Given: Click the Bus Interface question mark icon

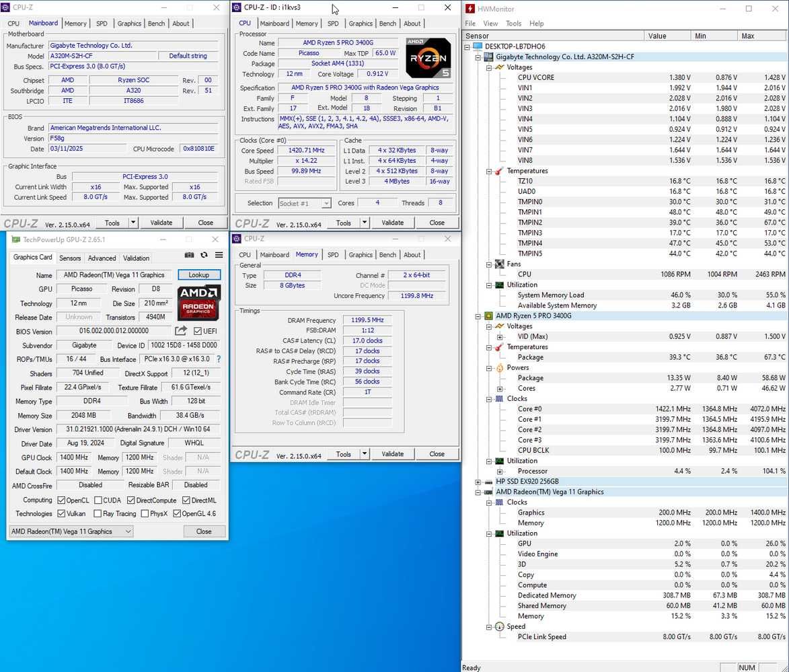Looking at the screenshot, I should 219,359.
